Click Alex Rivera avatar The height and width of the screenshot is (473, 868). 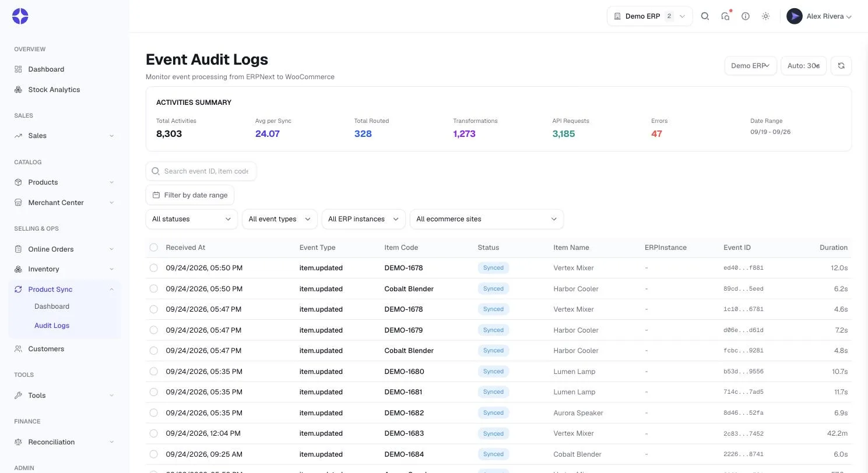795,16
